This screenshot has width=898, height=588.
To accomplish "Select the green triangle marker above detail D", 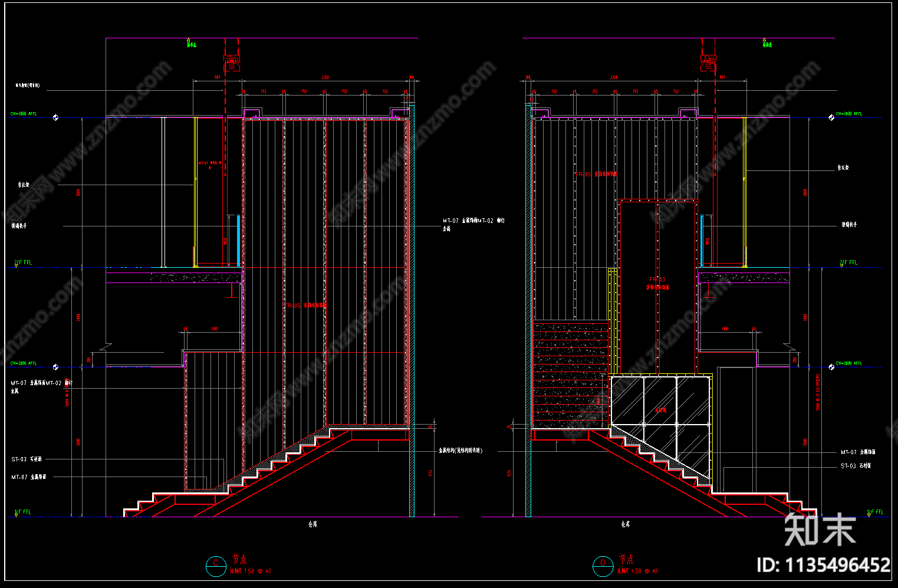I will click(765, 40).
